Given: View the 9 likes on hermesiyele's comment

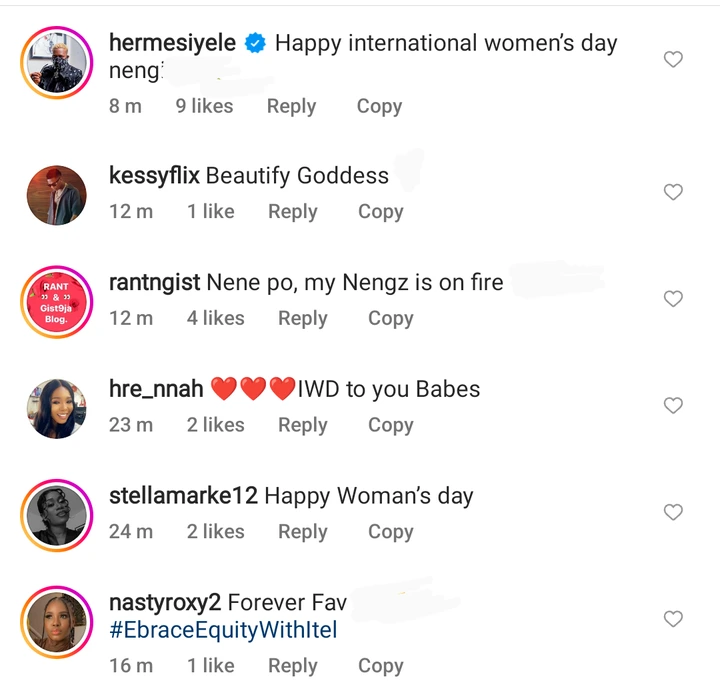Looking at the screenshot, I should coord(204,106).
